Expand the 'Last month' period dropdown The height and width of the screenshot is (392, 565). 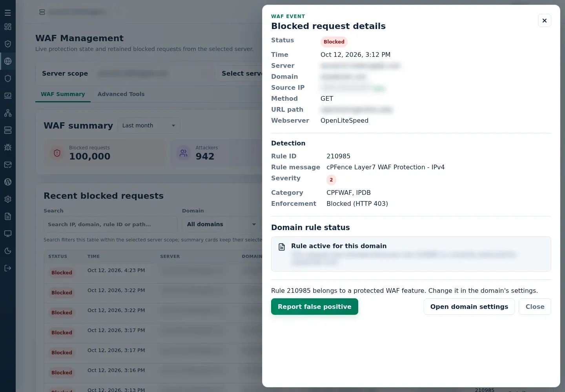pyautogui.click(x=149, y=125)
